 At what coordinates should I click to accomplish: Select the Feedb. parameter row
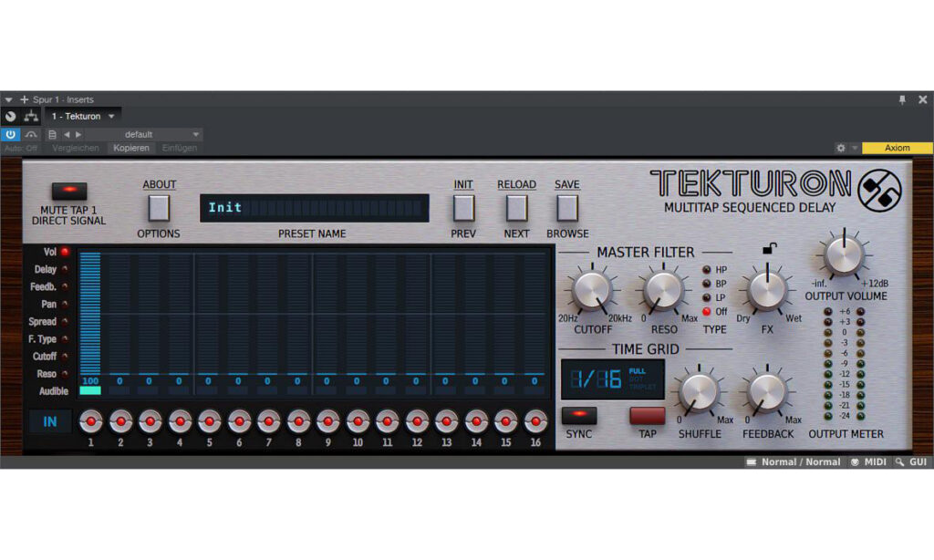click(49, 286)
